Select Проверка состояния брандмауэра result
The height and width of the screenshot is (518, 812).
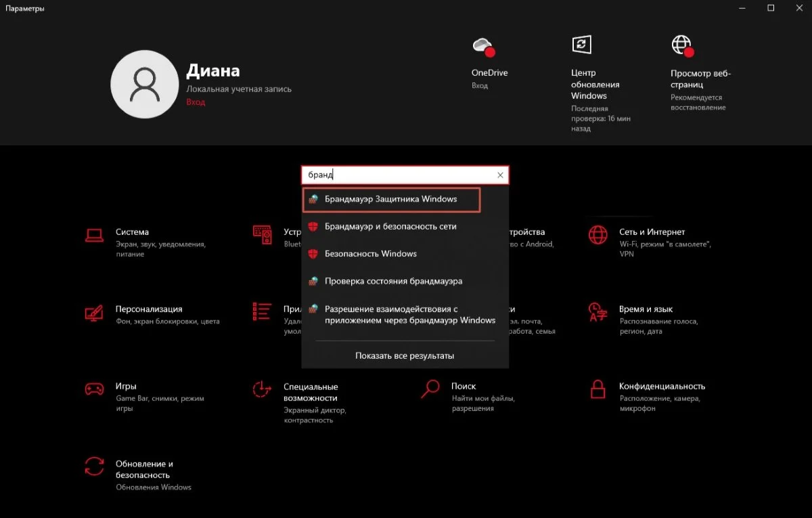pyautogui.click(x=405, y=281)
